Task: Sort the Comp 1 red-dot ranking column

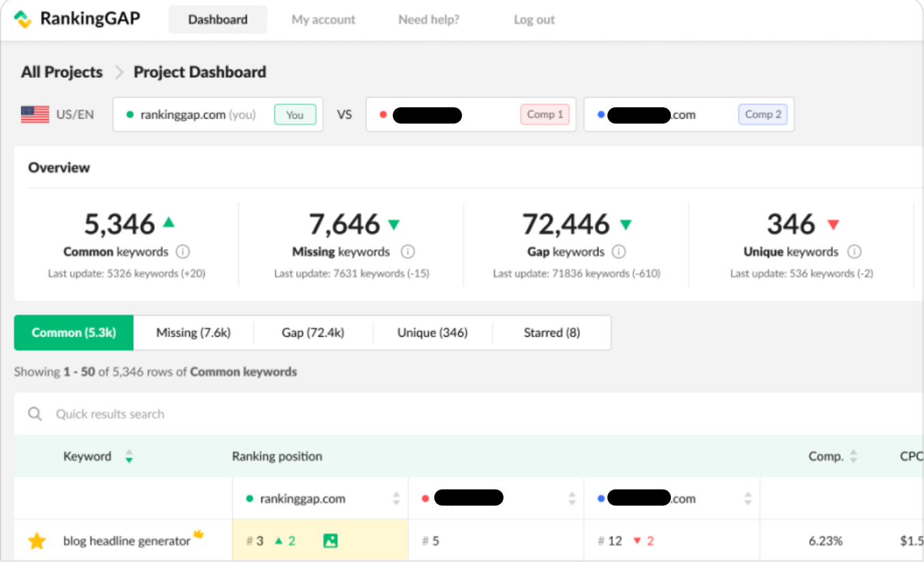Action: click(x=573, y=498)
